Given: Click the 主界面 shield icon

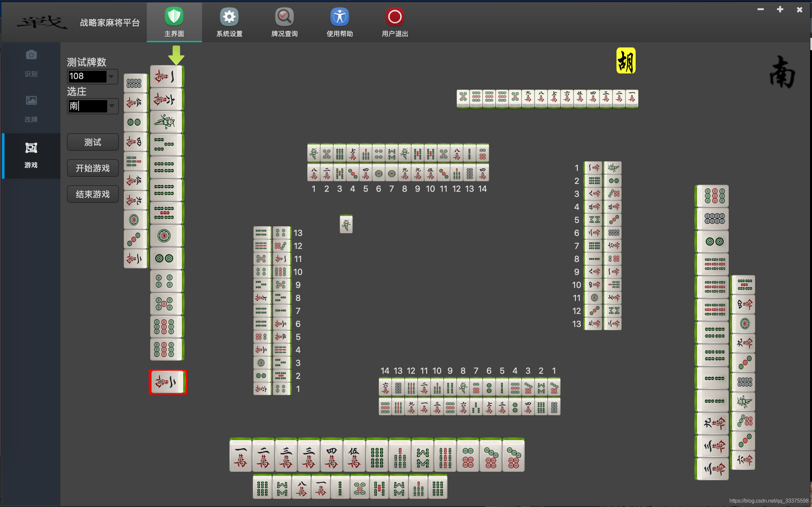Looking at the screenshot, I should [x=174, y=17].
